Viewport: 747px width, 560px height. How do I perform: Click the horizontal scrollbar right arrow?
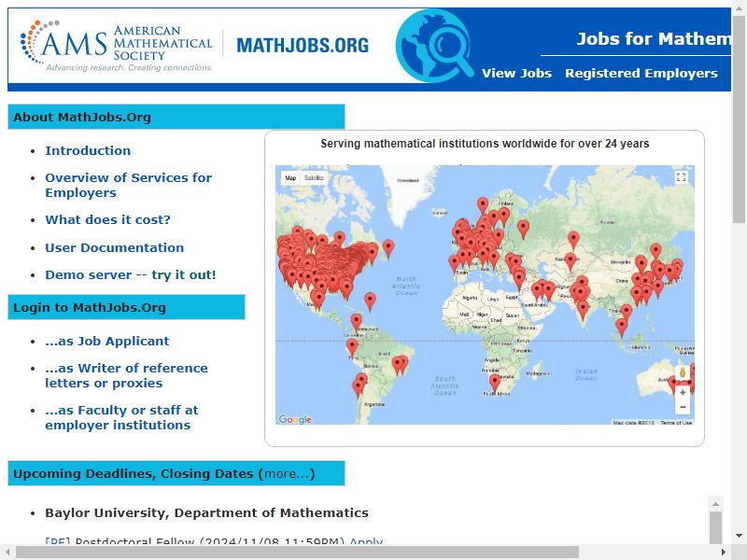pos(724,553)
